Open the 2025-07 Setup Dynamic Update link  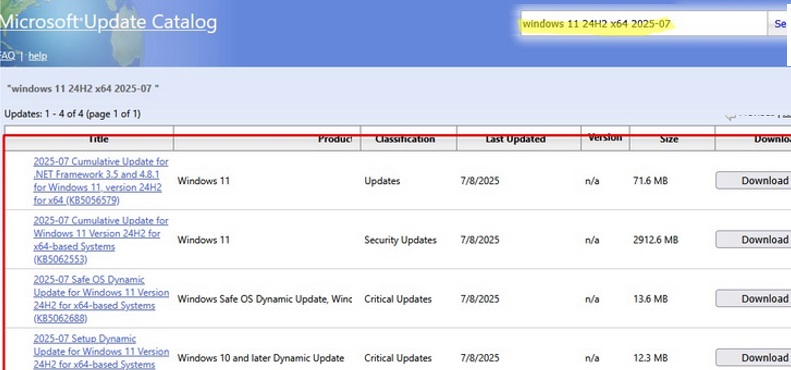click(x=101, y=351)
